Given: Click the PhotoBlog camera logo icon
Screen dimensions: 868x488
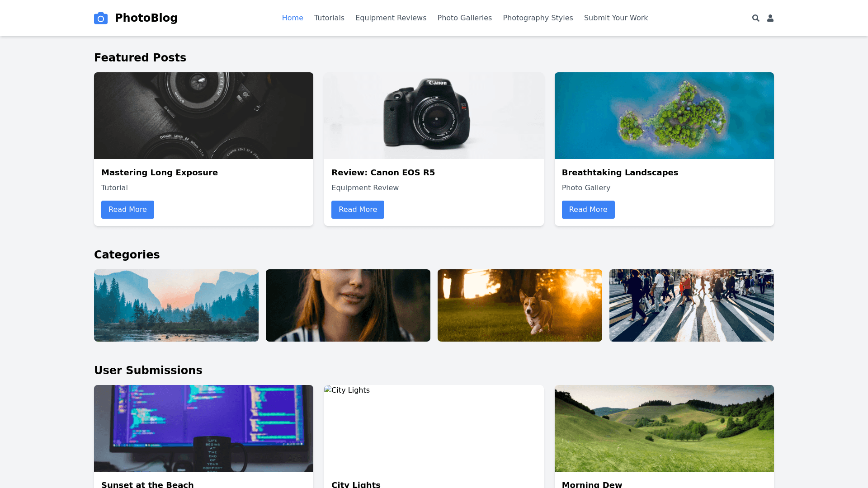Looking at the screenshot, I should click(x=101, y=18).
